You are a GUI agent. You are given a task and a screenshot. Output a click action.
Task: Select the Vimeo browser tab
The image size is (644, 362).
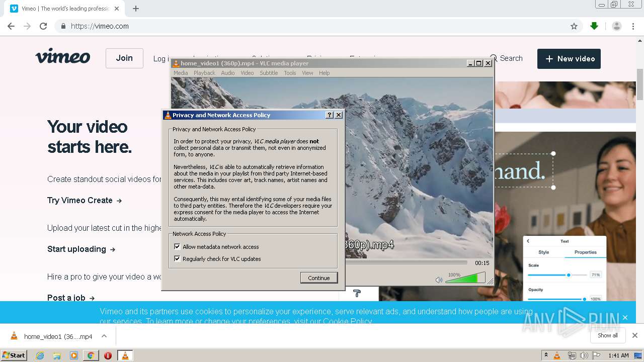(x=64, y=9)
